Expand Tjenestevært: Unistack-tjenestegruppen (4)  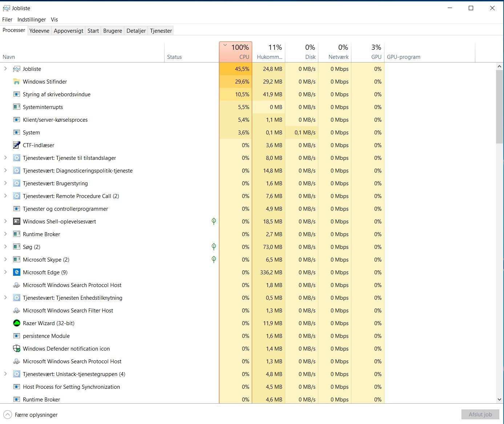click(5, 374)
